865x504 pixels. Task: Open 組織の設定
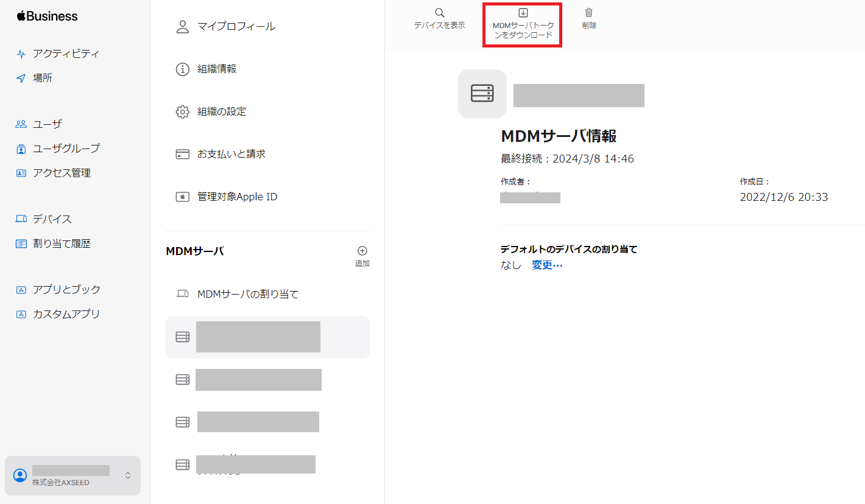point(222,112)
